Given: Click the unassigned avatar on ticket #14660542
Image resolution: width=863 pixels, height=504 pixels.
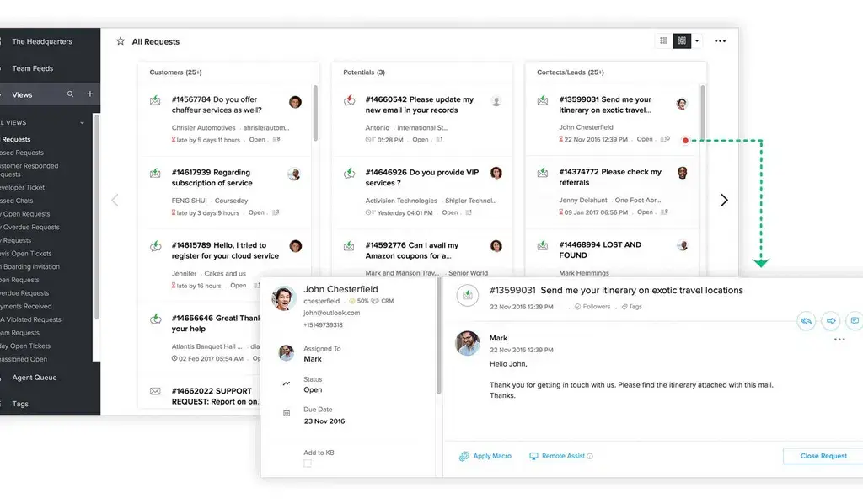Looking at the screenshot, I should 496,102.
